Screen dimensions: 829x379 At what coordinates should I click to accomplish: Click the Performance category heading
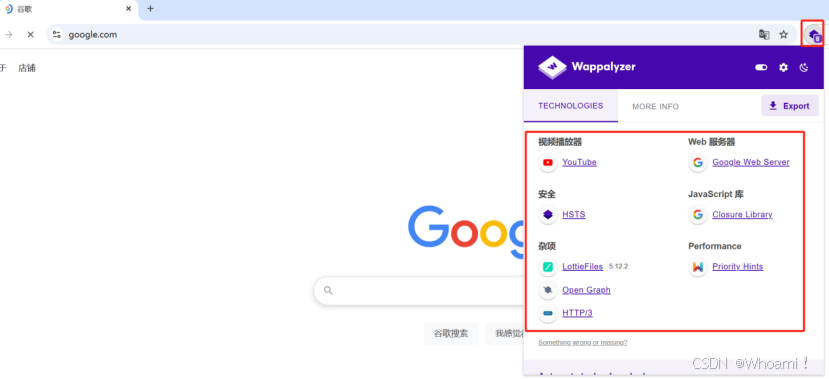click(x=715, y=246)
